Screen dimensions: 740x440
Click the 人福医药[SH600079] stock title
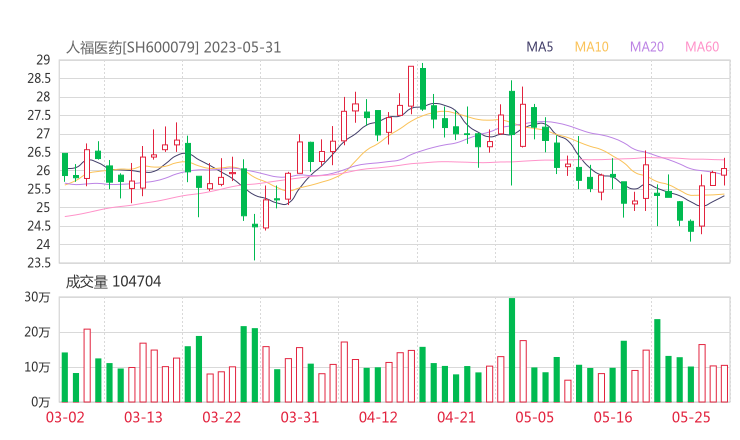[132, 47]
